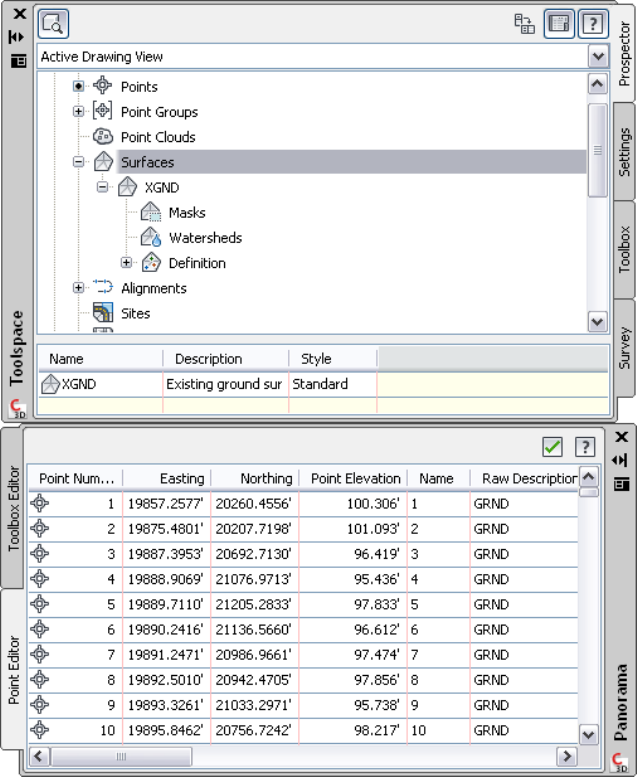Open the Panorama properties menu icon

[x=622, y=484]
